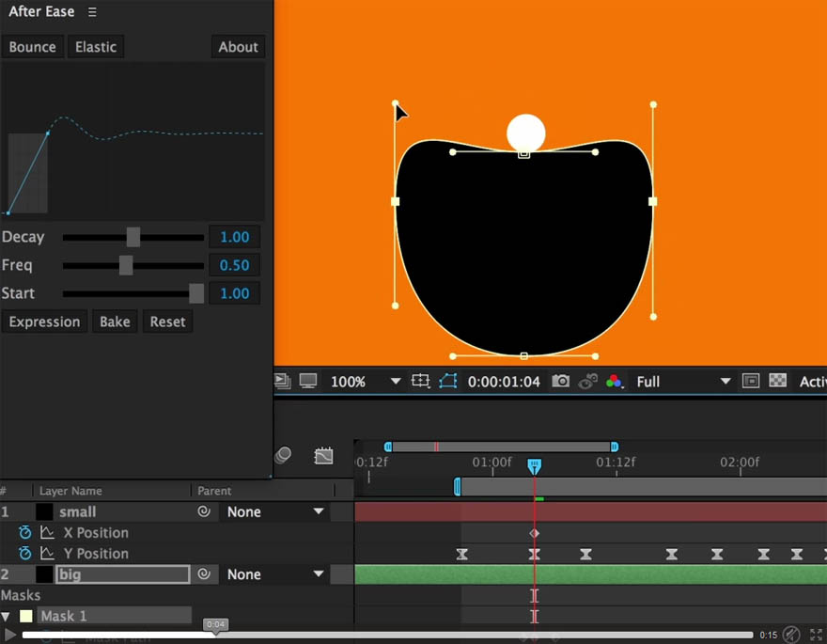827x644 pixels.
Task: Click the Decay slider handle
Action: click(x=133, y=237)
